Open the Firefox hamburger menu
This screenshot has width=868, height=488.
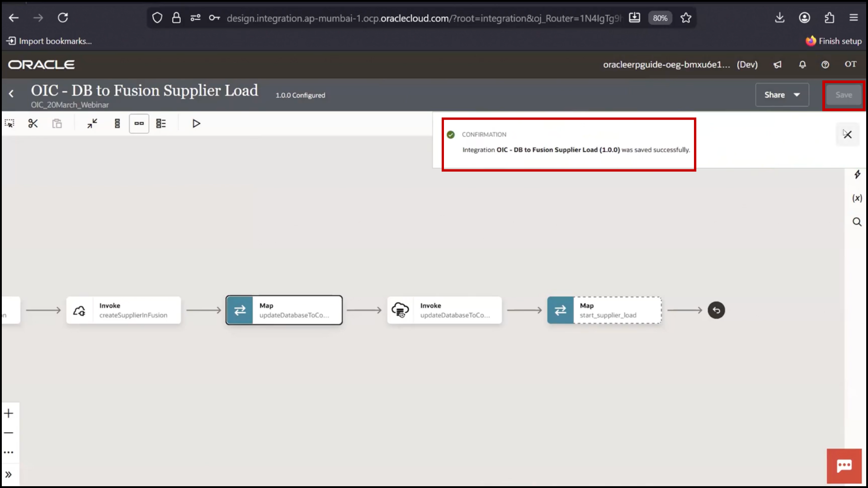(854, 18)
